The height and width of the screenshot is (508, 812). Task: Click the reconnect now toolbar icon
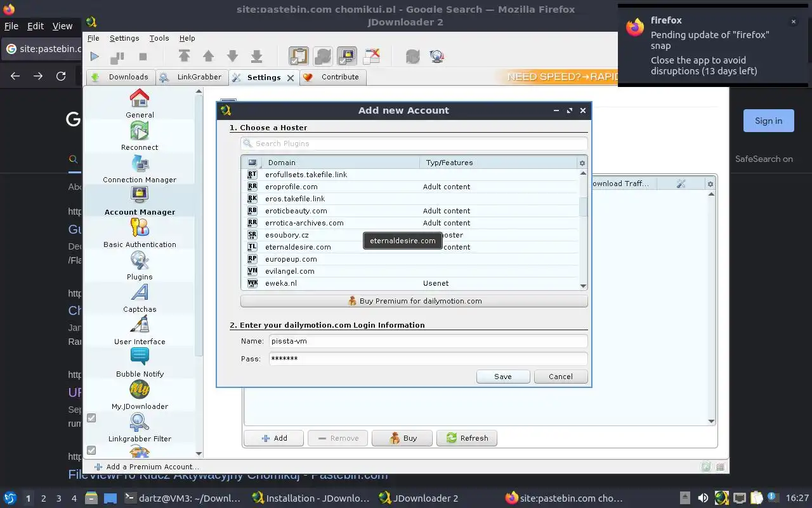pyautogui.click(x=412, y=57)
